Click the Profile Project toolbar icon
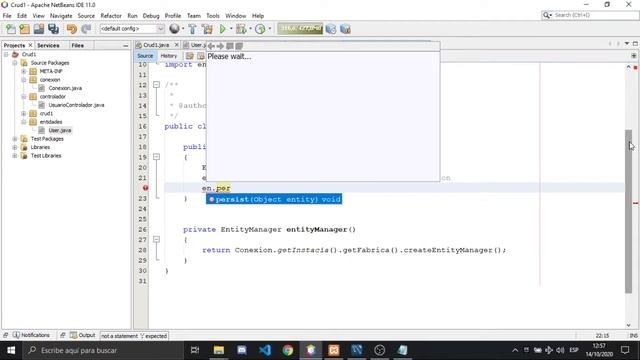The image size is (640, 360). tap(260, 29)
